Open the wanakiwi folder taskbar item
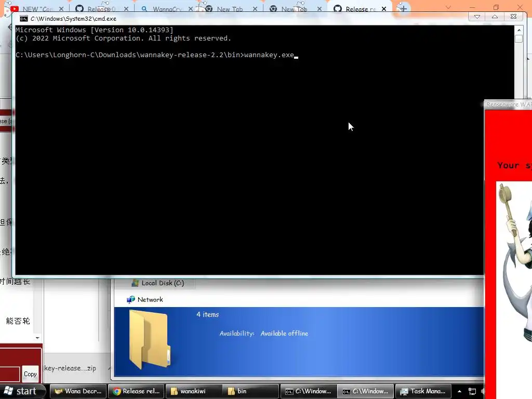The image size is (532, 399). tap(193, 391)
